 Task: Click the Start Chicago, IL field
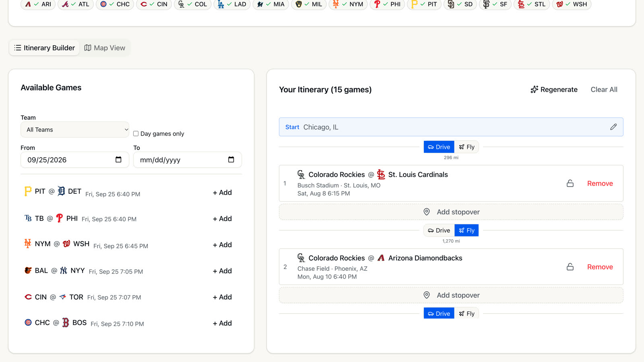[x=451, y=127]
